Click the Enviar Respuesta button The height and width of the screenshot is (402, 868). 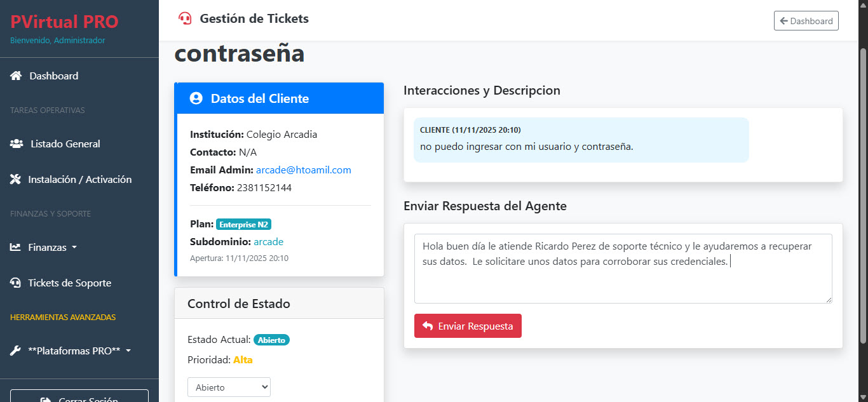(468, 326)
